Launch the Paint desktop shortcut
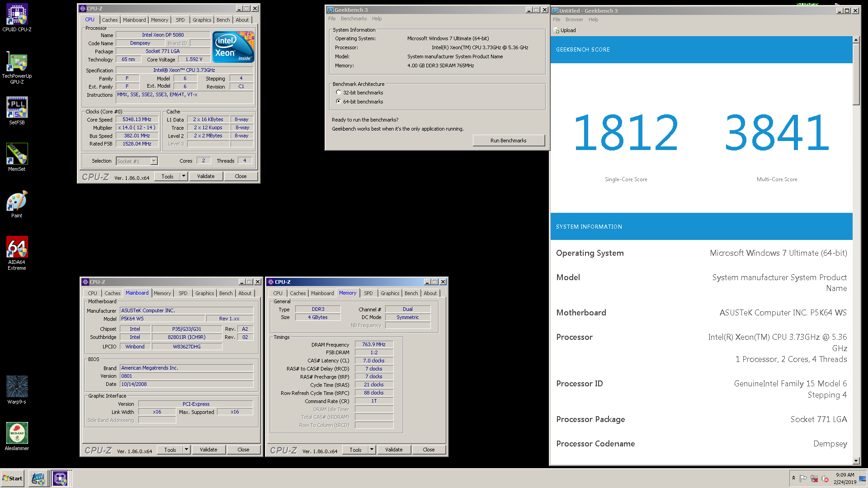The image size is (868, 488). coord(17,204)
